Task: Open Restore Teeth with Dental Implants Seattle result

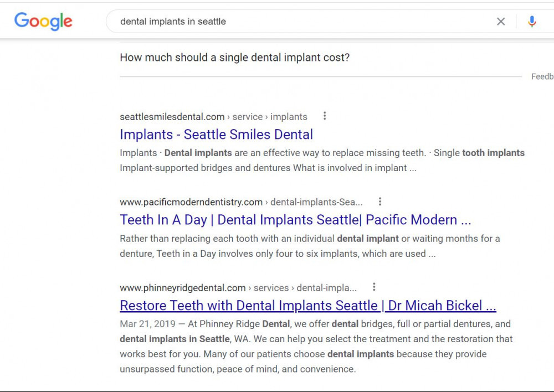Action: pyautogui.click(x=308, y=306)
